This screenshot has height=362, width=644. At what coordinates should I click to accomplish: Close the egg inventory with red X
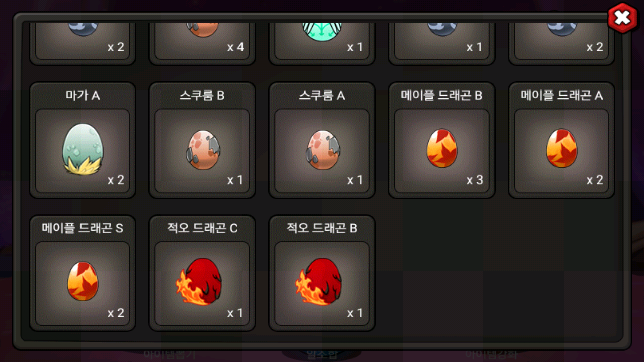coord(622,18)
